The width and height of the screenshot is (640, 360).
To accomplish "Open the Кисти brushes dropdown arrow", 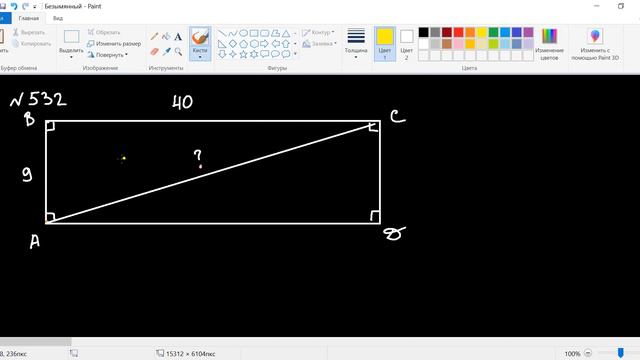I will coord(200,57).
